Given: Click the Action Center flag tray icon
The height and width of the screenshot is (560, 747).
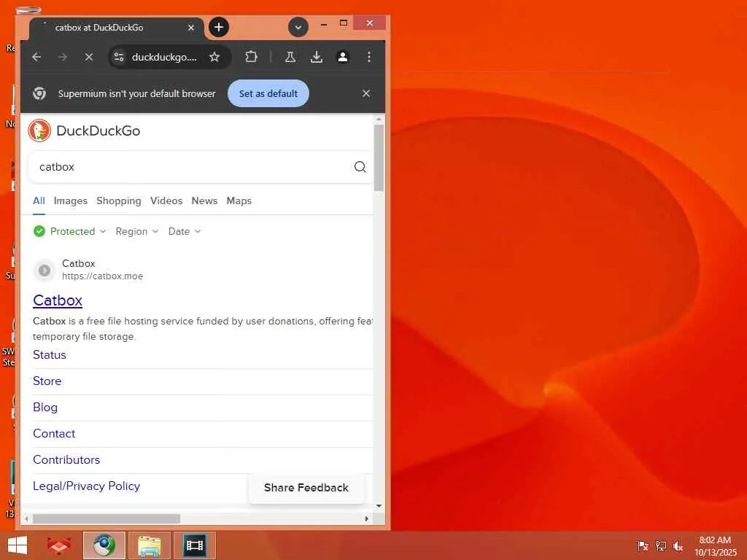Looking at the screenshot, I should (x=643, y=545).
